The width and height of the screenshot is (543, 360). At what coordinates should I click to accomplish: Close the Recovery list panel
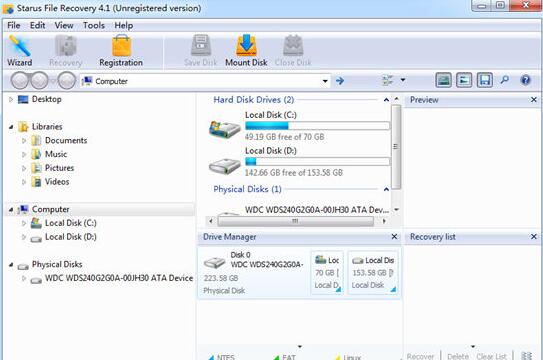pyautogui.click(x=534, y=237)
